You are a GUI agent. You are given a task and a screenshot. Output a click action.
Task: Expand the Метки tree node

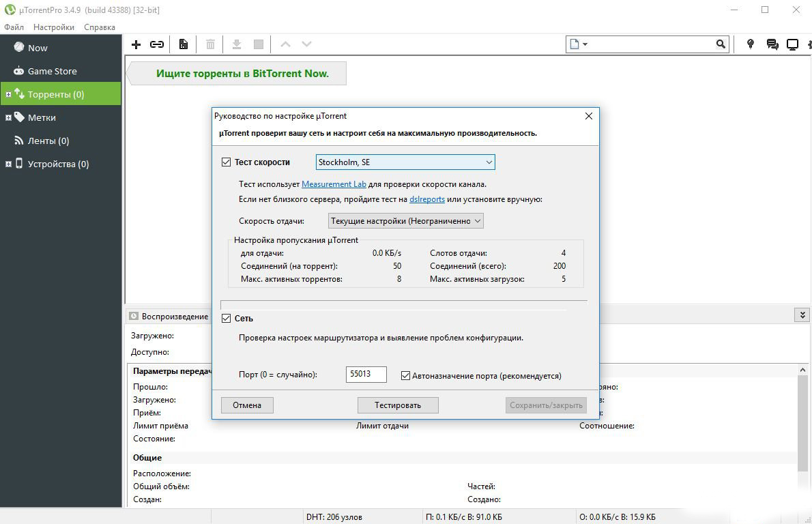tap(8, 117)
